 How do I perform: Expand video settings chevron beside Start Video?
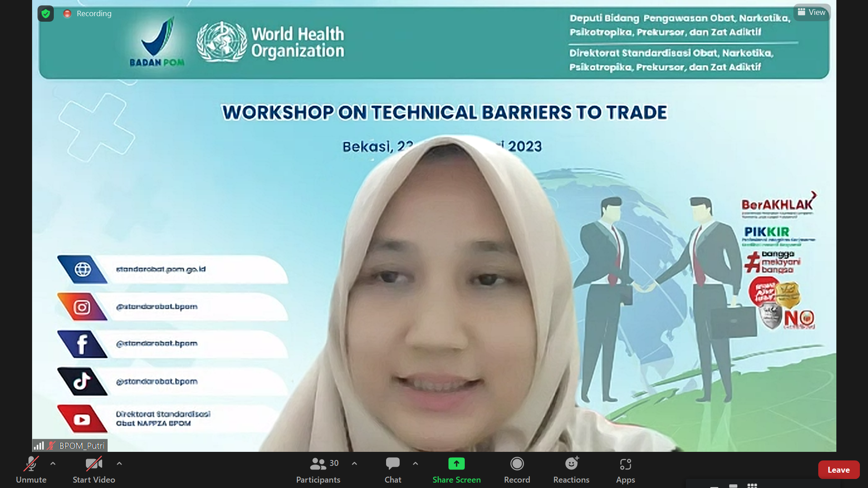[x=119, y=464]
